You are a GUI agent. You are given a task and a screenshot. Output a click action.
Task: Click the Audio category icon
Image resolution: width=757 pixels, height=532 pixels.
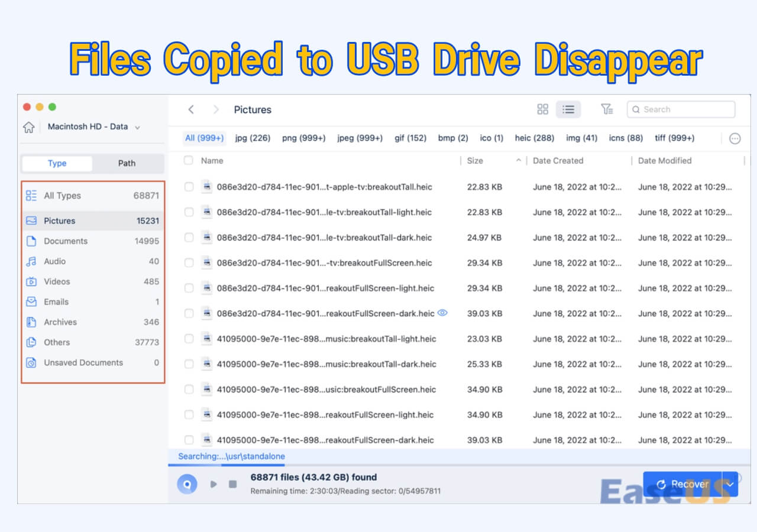click(32, 261)
